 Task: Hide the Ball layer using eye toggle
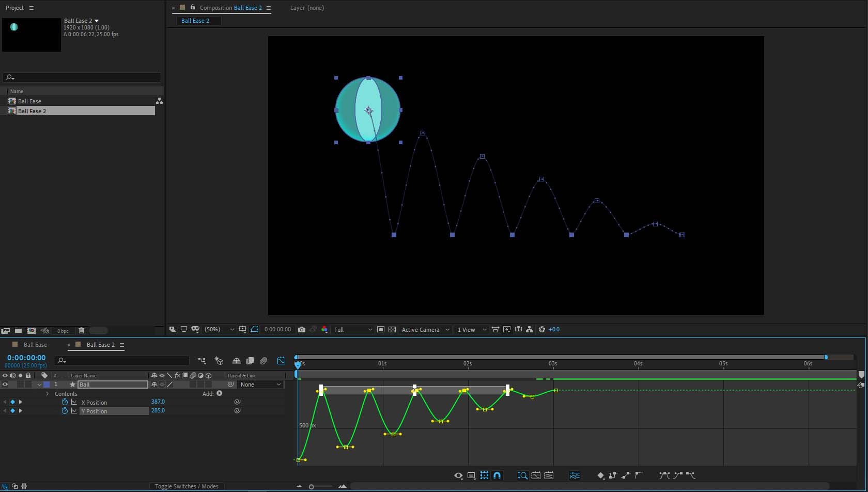[5, 385]
